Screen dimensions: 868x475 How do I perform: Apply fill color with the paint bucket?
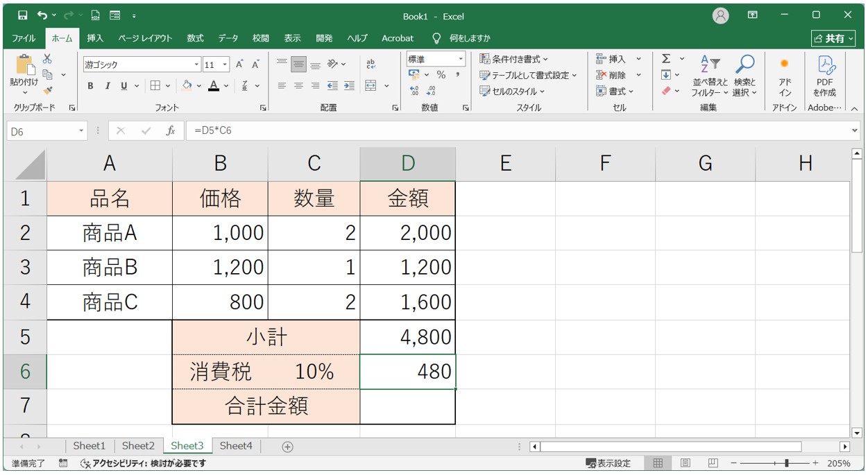(x=187, y=86)
